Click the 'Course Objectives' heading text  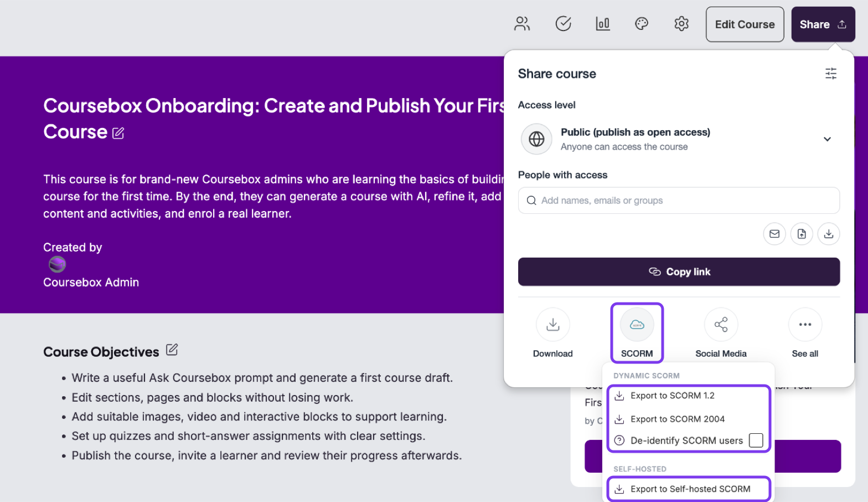coord(101,352)
